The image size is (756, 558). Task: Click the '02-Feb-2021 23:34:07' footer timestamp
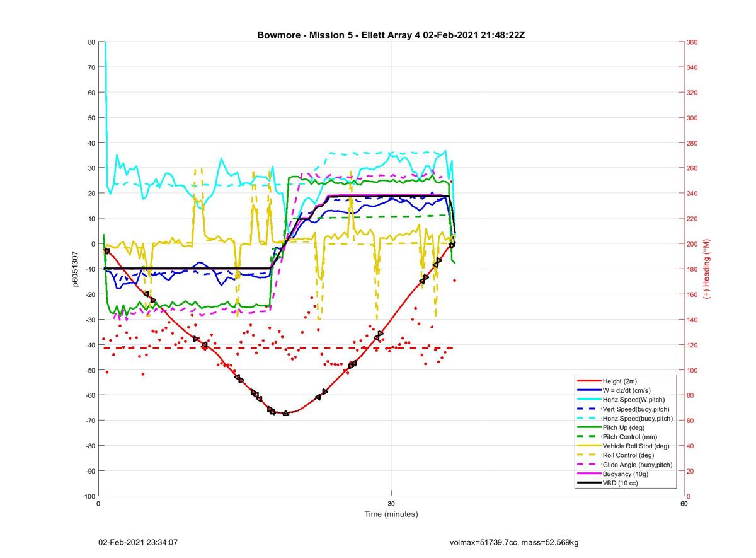[x=138, y=542]
